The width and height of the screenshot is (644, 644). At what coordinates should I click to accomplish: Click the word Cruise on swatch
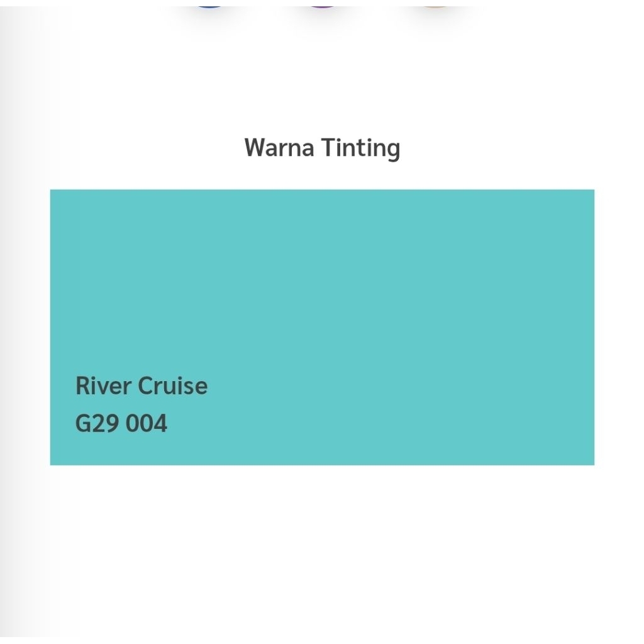173,386
